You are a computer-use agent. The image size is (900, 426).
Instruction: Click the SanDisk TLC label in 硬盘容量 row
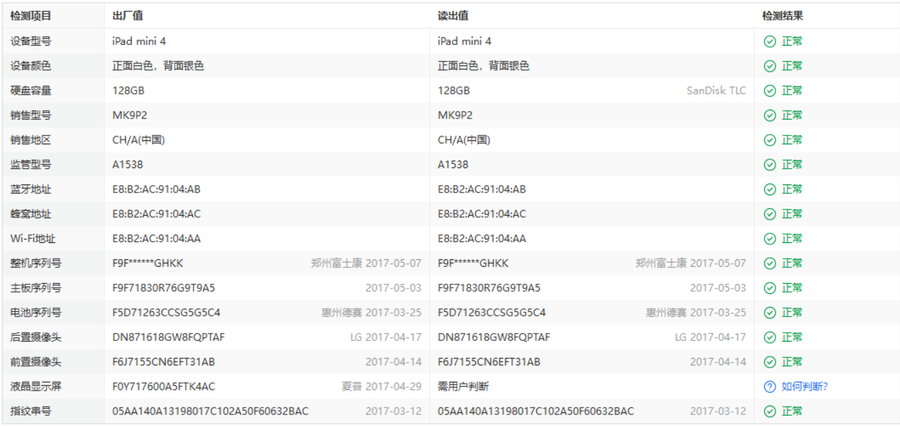tap(716, 90)
